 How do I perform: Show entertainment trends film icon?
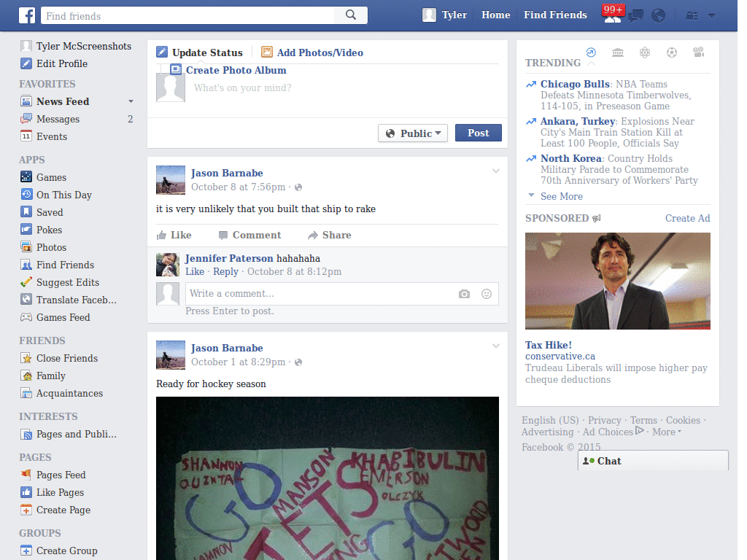point(698,52)
